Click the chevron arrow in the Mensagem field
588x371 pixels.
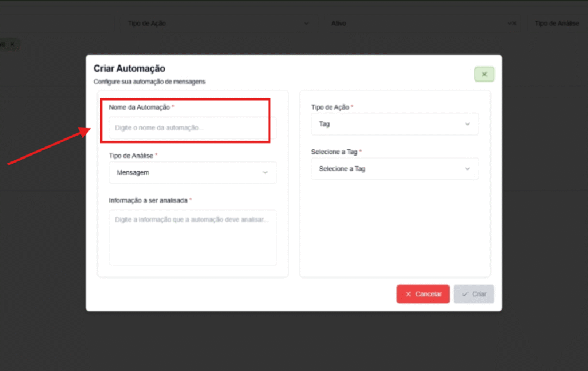tap(265, 172)
